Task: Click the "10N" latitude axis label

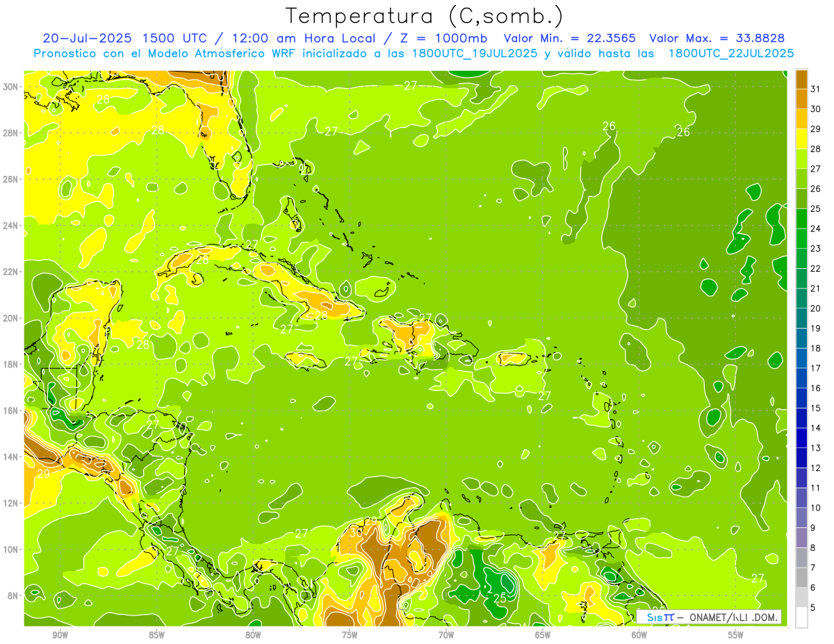Action: click(x=10, y=550)
